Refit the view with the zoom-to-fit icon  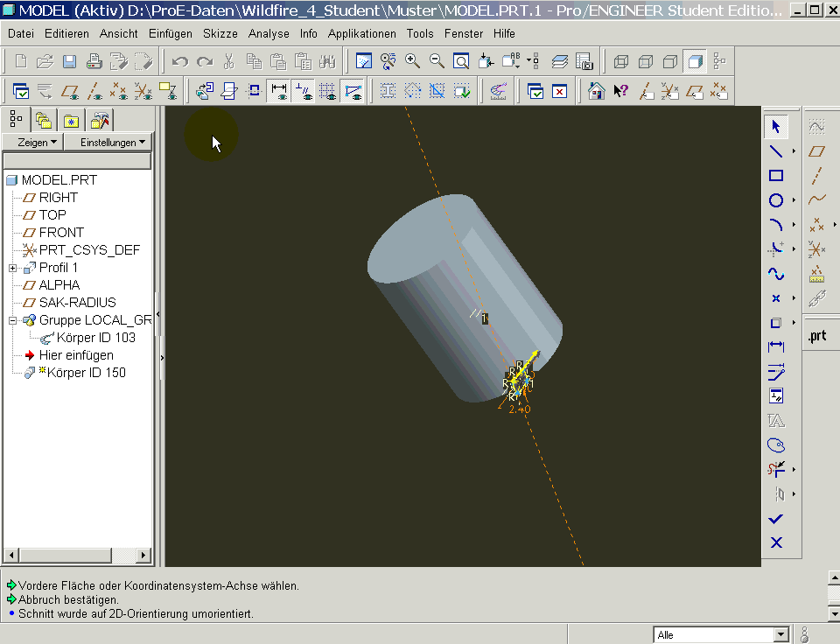[461, 61]
